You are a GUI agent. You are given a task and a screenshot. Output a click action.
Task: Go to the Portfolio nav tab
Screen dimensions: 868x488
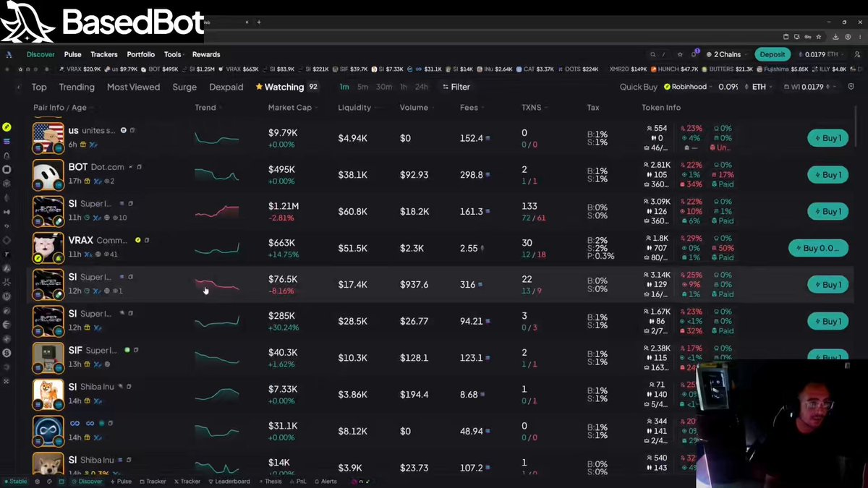pyautogui.click(x=141, y=54)
